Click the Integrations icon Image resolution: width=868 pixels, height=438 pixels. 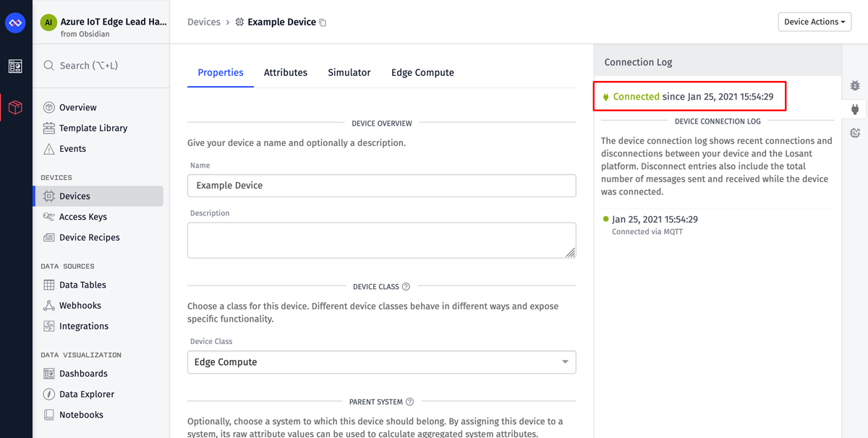tap(49, 326)
